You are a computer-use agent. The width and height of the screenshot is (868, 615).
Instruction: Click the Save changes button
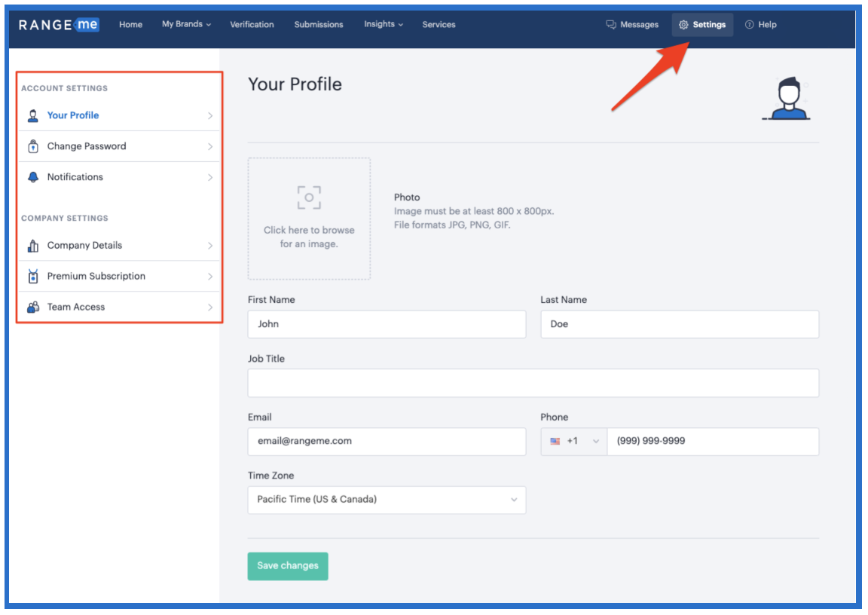[x=288, y=566]
